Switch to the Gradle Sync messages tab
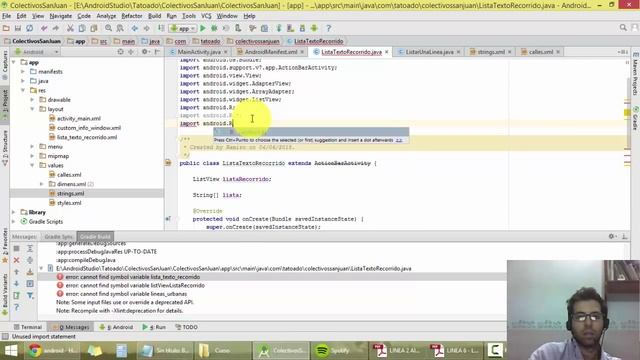 coord(58,237)
